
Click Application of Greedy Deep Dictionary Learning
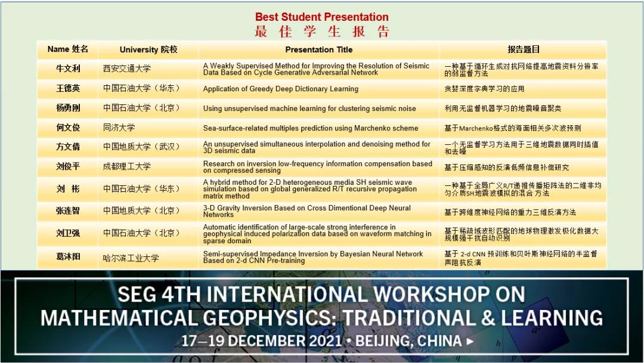click(x=280, y=89)
